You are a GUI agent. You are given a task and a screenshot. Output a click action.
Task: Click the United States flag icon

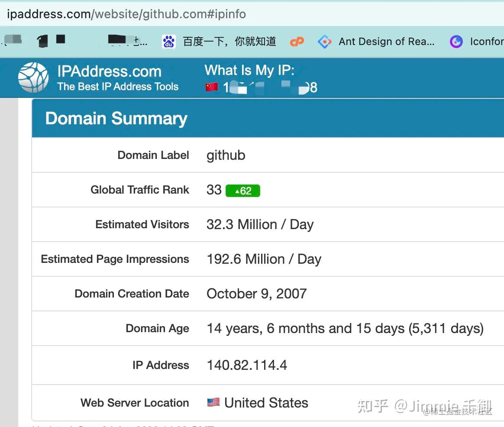tap(213, 403)
